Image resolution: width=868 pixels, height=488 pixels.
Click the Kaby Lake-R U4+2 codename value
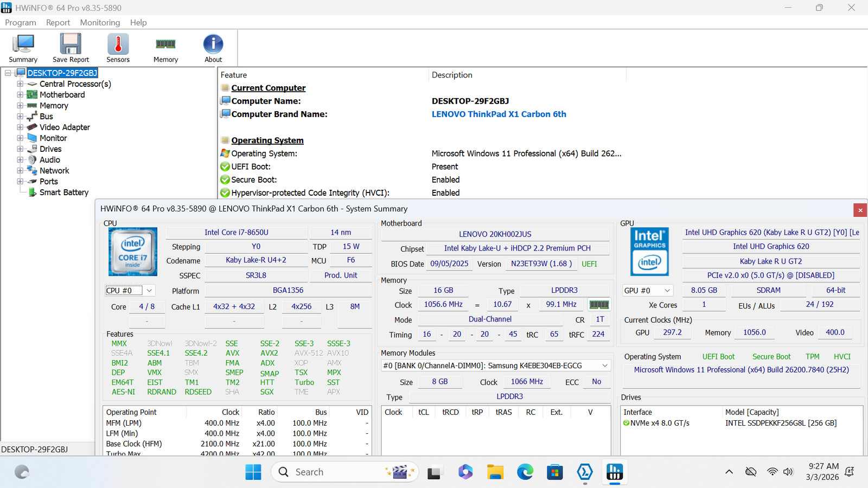click(x=256, y=260)
